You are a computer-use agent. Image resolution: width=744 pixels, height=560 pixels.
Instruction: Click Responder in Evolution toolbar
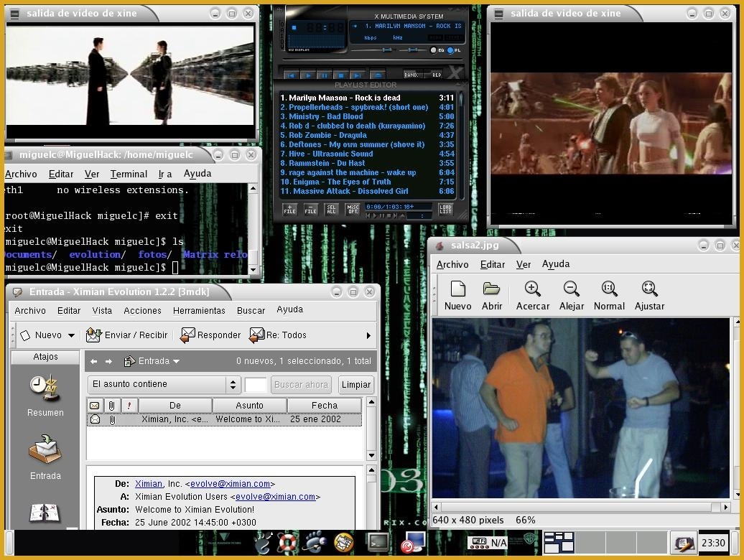point(210,335)
